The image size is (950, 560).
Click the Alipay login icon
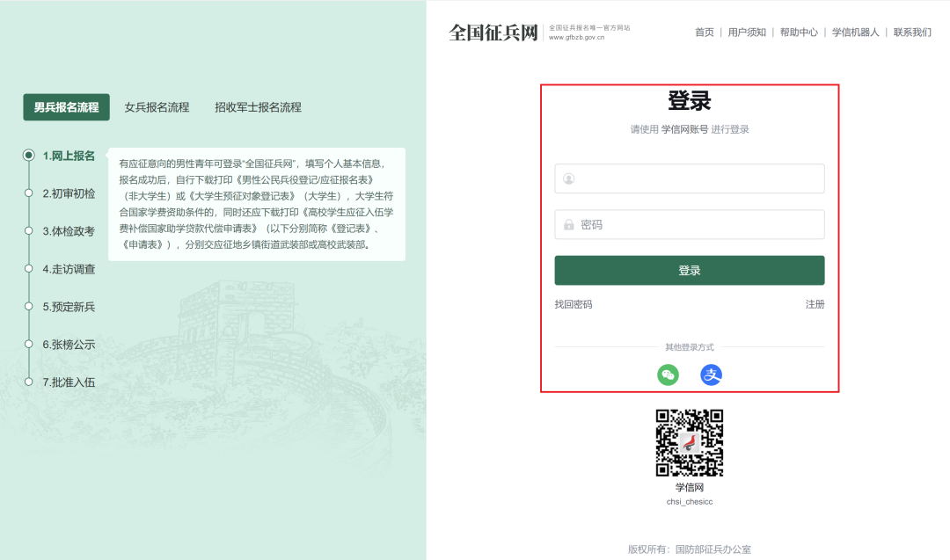[x=711, y=375]
